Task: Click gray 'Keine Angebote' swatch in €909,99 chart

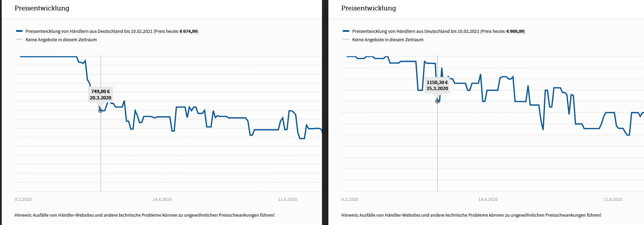Action: pos(346,40)
